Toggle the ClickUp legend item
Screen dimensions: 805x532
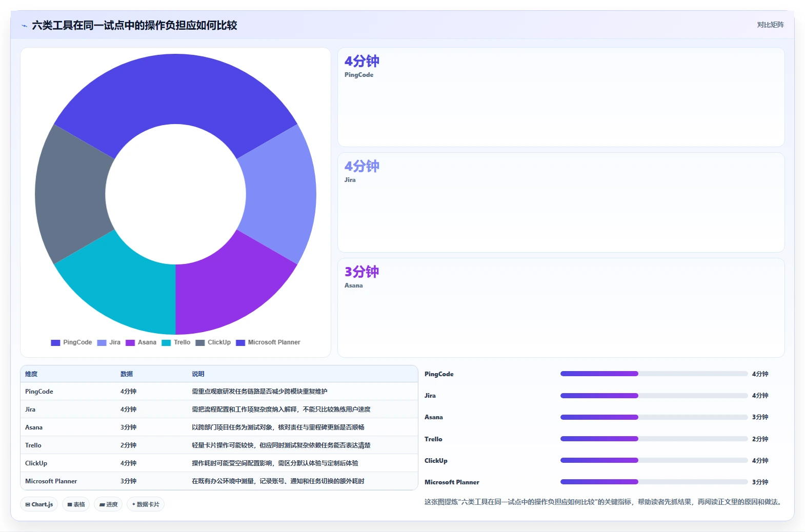[213, 342]
